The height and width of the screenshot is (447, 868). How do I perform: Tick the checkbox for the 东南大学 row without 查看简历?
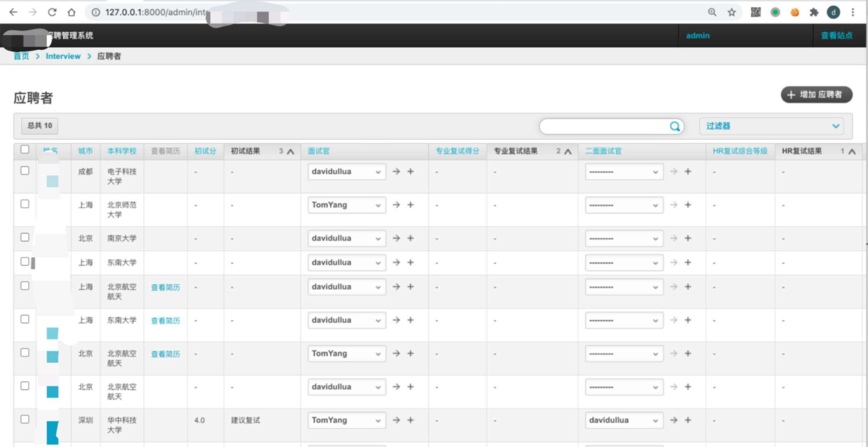(25, 262)
